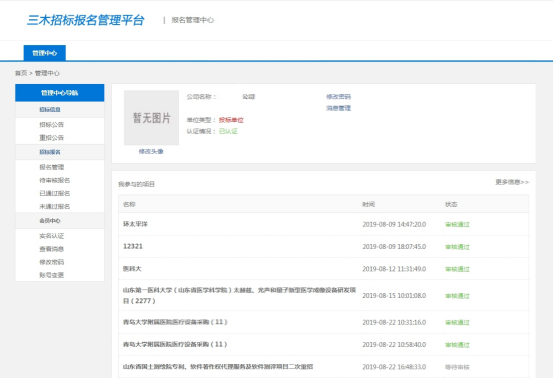This screenshot has width=553, height=378.
Task: Open 已通过报名 in the sidebar
Action: 55,193
